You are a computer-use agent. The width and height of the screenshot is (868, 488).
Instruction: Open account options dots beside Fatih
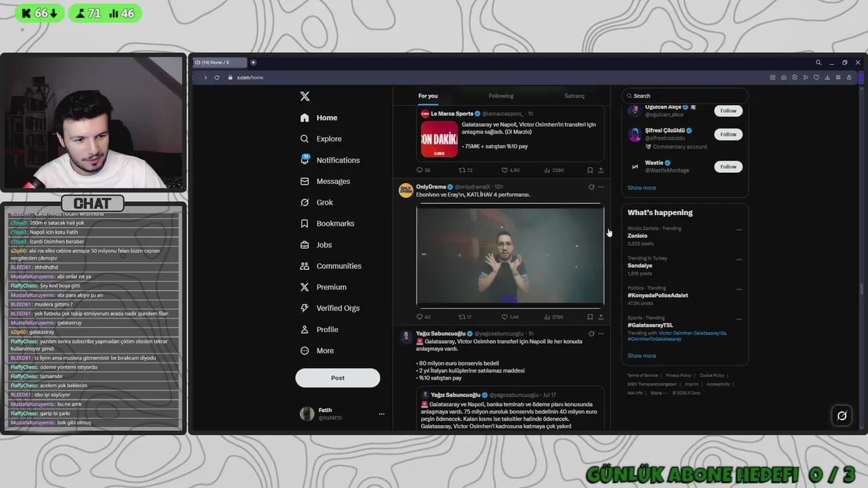(x=381, y=413)
